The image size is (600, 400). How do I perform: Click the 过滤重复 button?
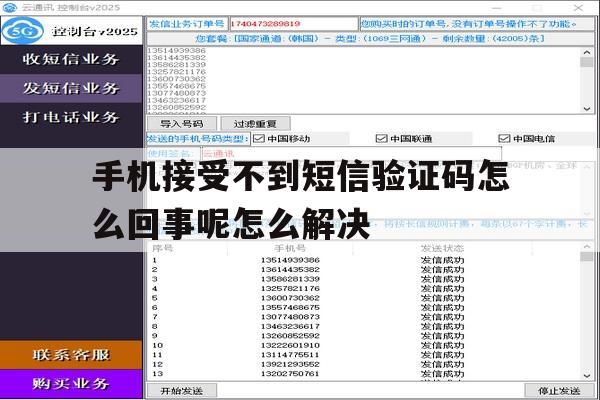255,124
